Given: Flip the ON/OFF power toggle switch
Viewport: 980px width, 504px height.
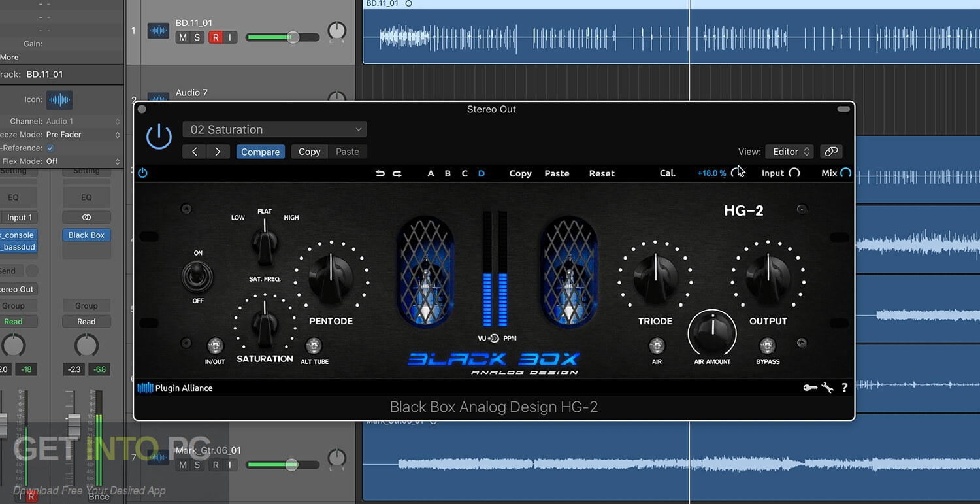Looking at the screenshot, I should tap(197, 277).
